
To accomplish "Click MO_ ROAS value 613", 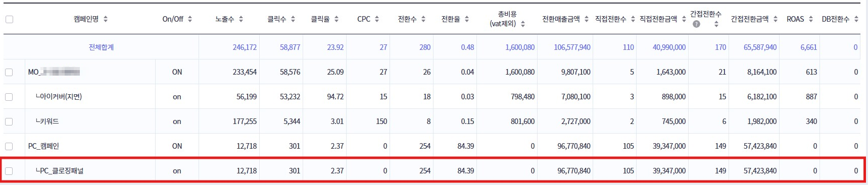I will 811,72.
